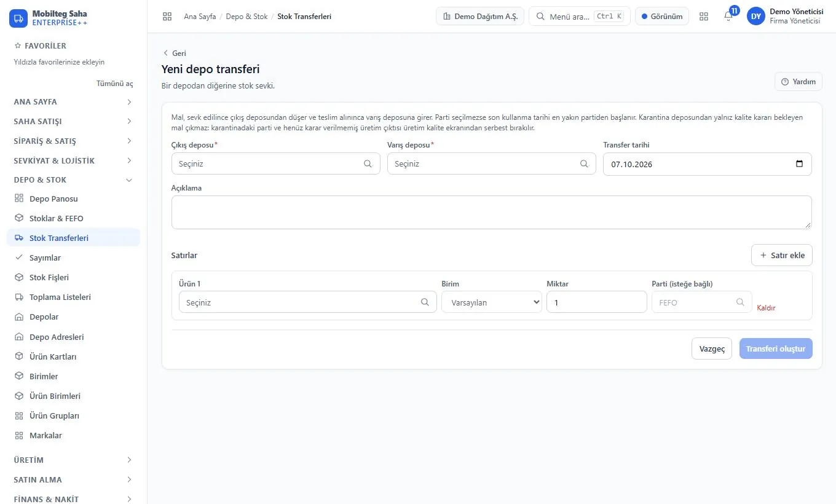Viewport: 836px width, 504px height.
Task: Open Depolar in the sidebar
Action: point(73,317)
